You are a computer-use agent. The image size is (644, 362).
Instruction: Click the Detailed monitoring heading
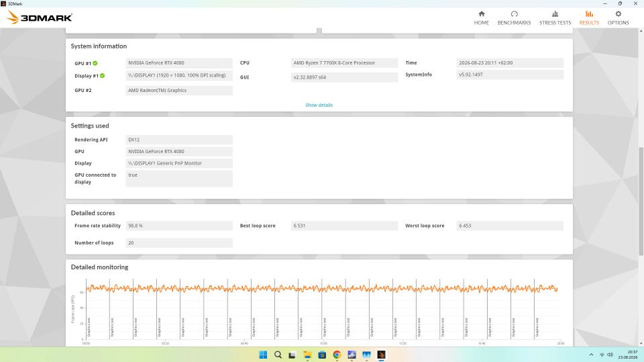tap(99, 267)
